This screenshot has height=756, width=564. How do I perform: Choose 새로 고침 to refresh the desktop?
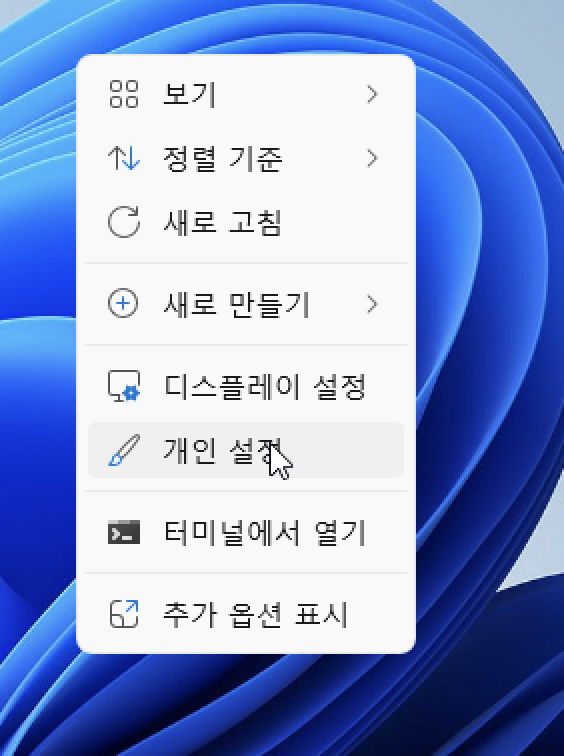[246, 222]
